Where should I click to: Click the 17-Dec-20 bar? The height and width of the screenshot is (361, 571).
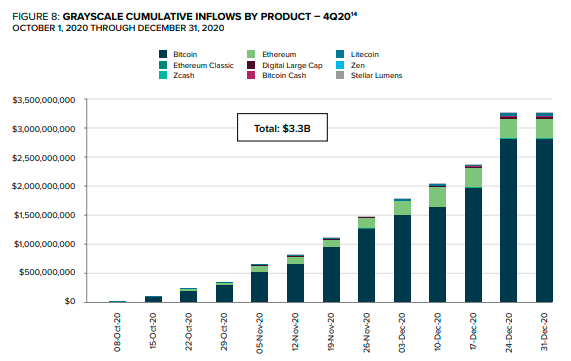coord(473,233)
